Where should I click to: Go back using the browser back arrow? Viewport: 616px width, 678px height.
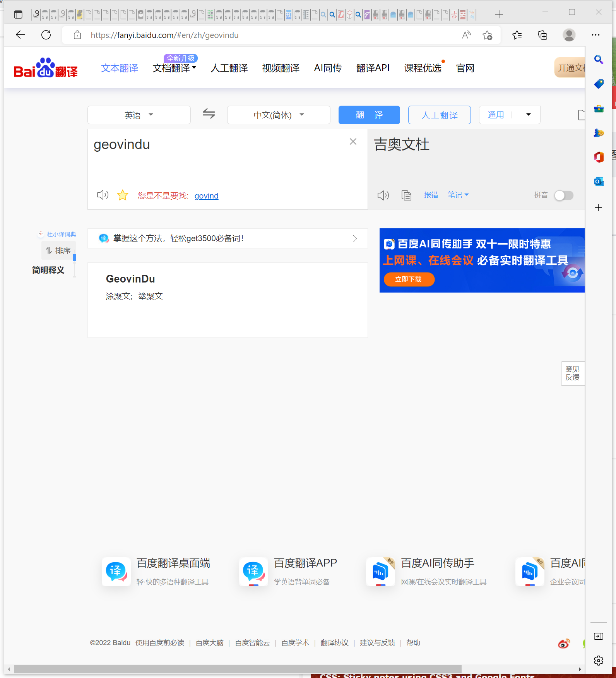tap(21, 35)
